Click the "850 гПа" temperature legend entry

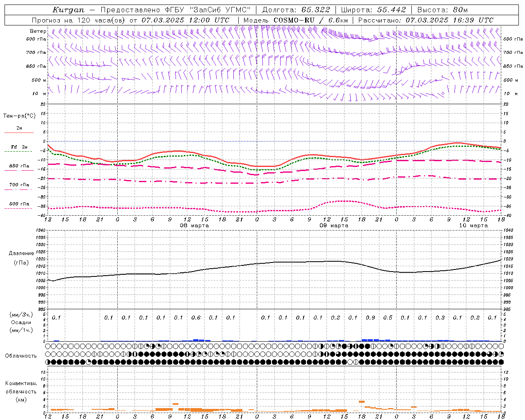pyautogui.click(x=19, y=166)
